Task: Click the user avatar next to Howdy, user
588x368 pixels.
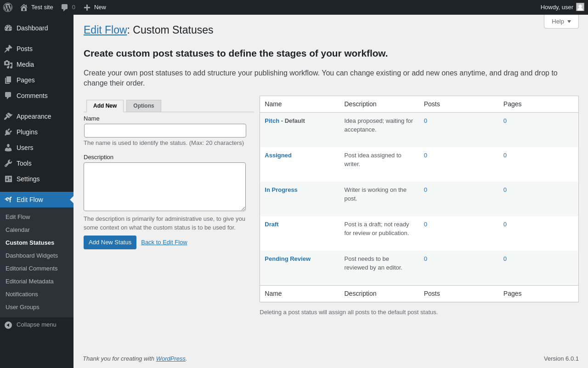Action: pos(580,7)
